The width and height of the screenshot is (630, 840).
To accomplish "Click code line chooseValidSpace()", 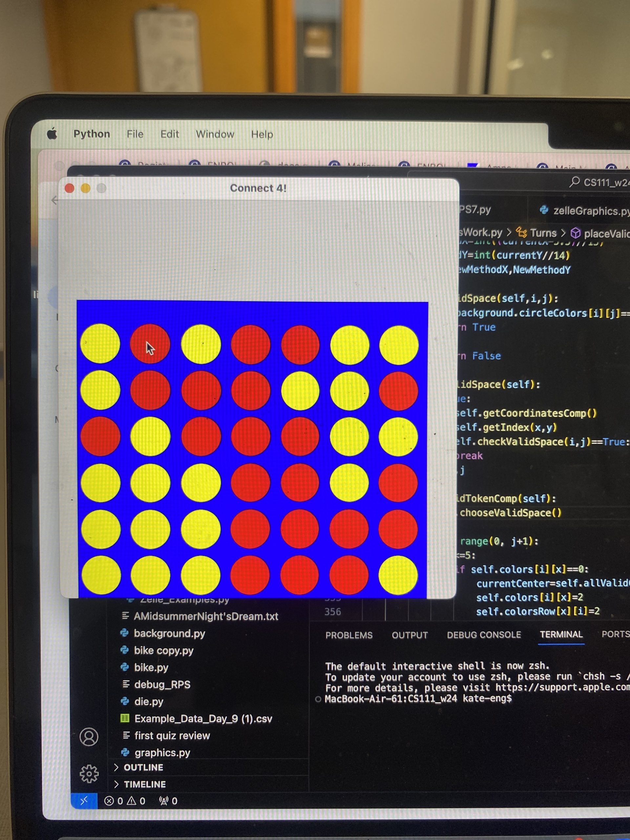I will click(x=510, y=513).
